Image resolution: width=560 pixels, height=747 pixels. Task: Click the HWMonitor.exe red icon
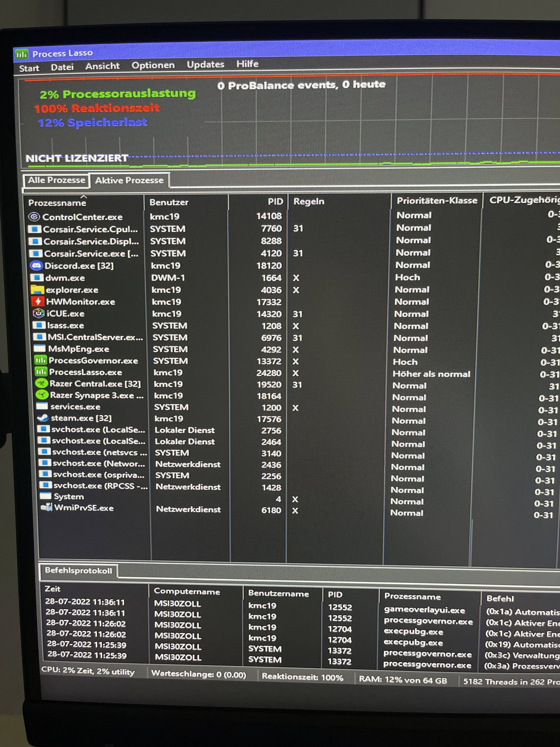pyautogui.click(x=38, y=302)
